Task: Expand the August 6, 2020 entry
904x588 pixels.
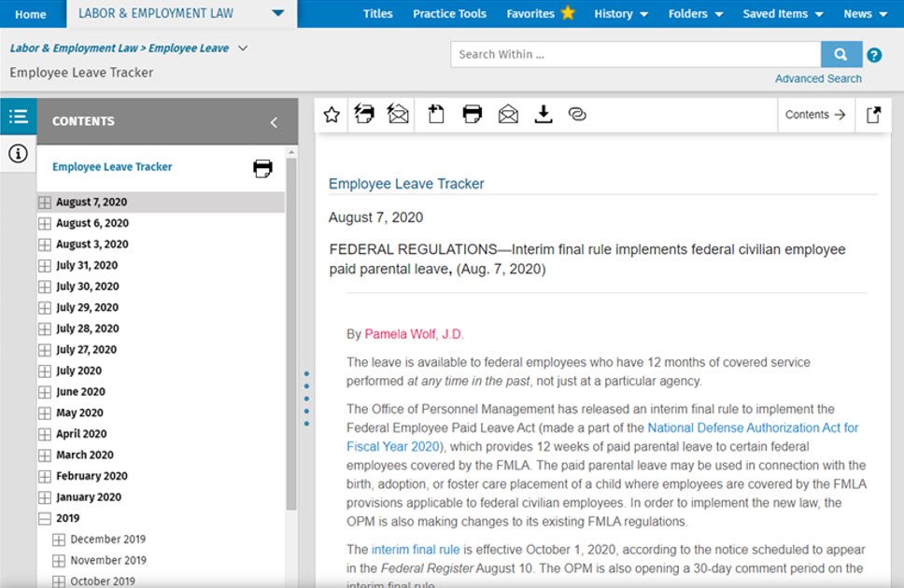Action: pyautogui.click(x=45, y=223)
